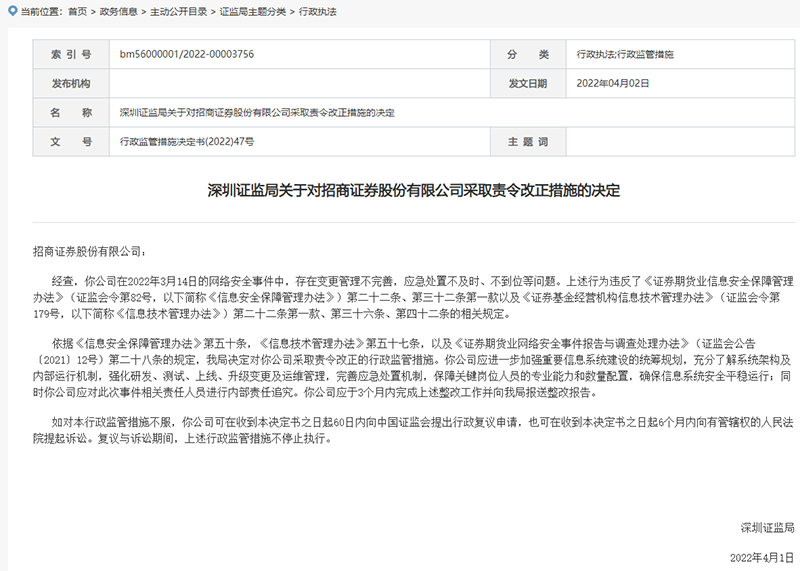Click the 发布机构 label cell

(x=71, y=83)
